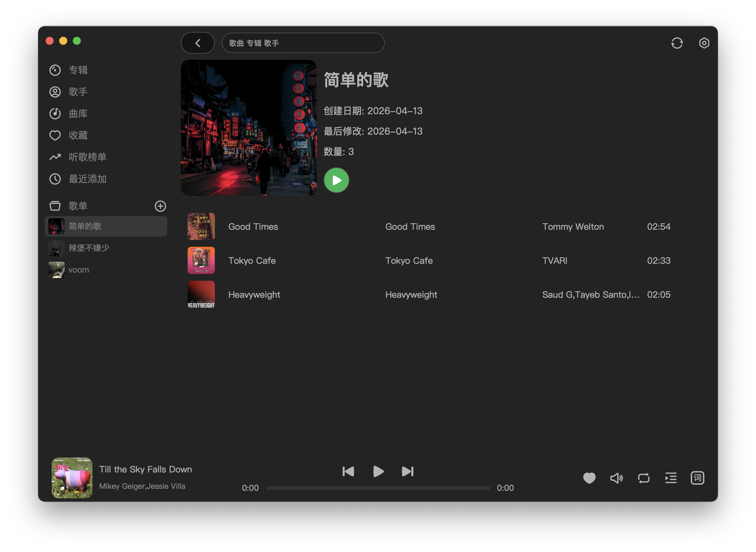Go to previous track

tap(348, 471)
